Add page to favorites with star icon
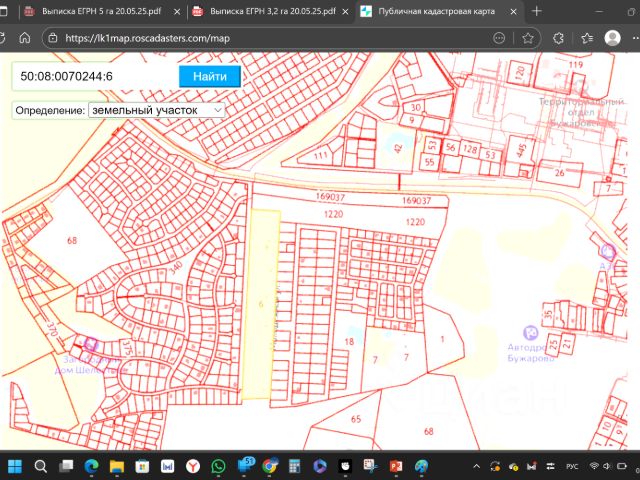Image resolution: width=640 pixels, height=480 pixels. [528, 38]
